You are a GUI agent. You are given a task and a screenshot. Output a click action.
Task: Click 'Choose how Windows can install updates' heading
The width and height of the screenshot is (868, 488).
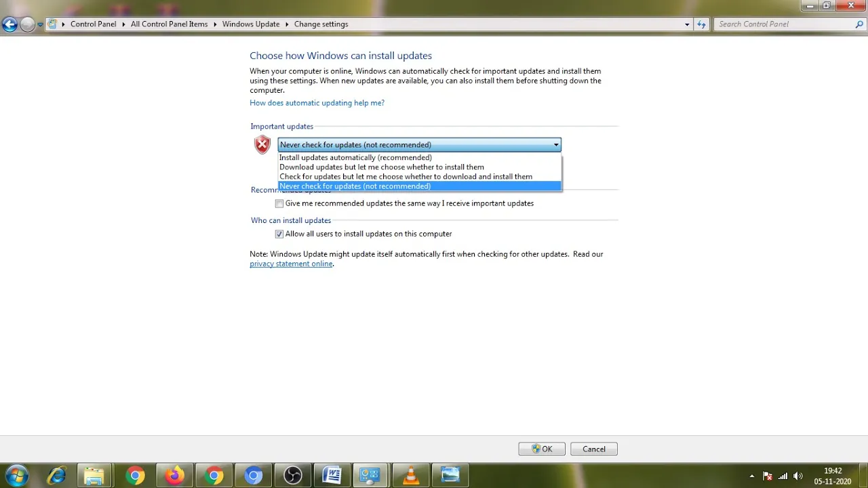click(x=340, y=56)
